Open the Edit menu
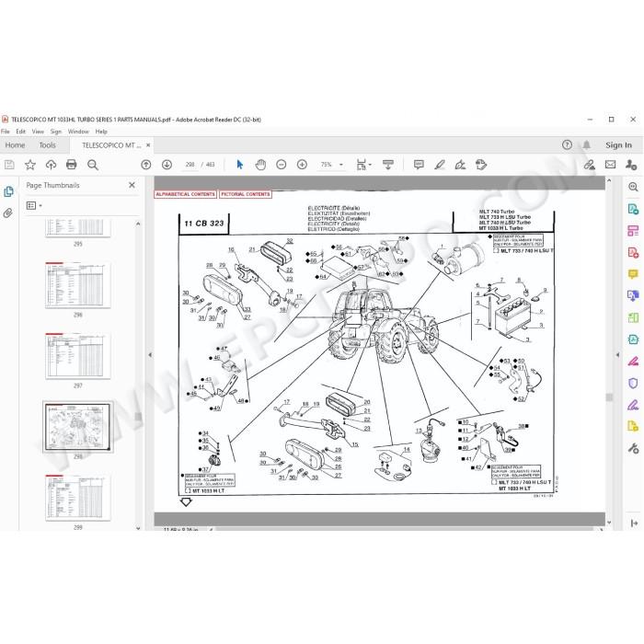Screen dimensions: 644x644 tap(20, 132)
